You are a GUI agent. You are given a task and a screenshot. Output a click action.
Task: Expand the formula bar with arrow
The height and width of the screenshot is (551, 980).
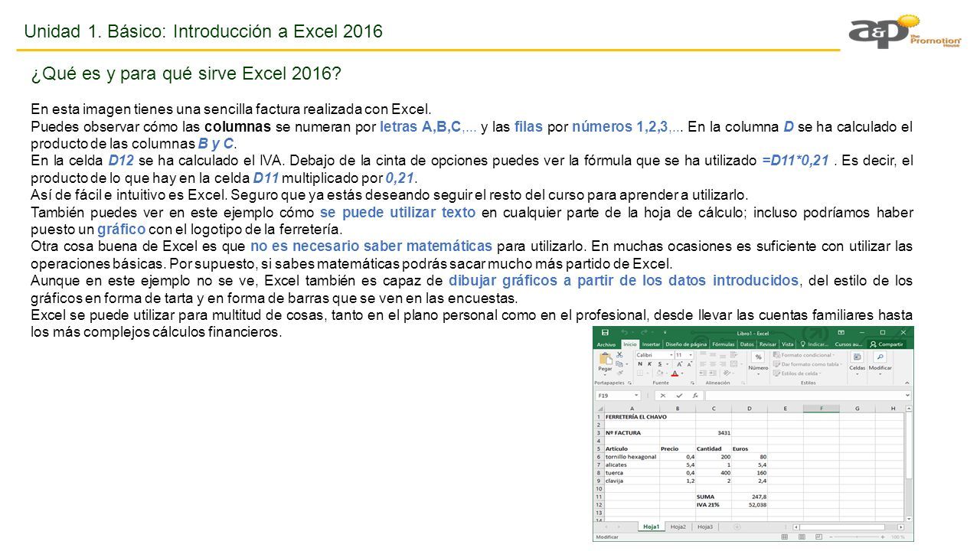(907, 396)
